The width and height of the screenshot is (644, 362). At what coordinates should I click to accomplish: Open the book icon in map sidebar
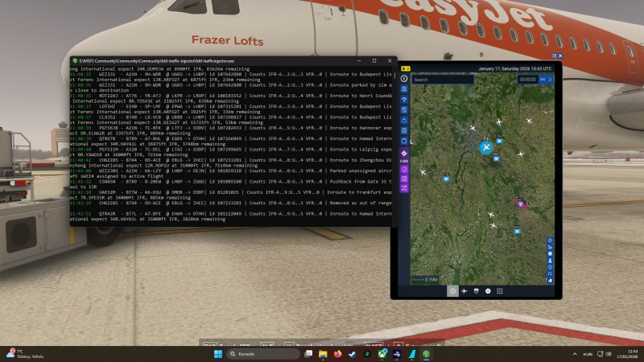(404, 130)
